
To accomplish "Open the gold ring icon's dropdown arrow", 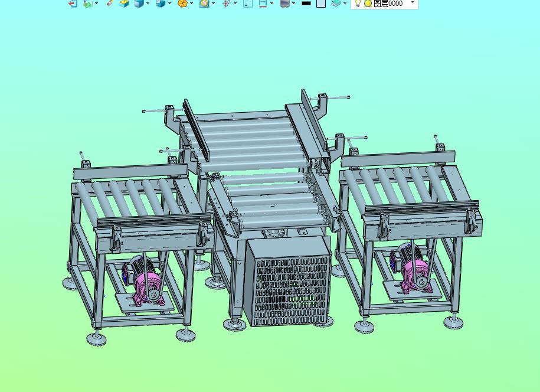I will click(213, 4).
